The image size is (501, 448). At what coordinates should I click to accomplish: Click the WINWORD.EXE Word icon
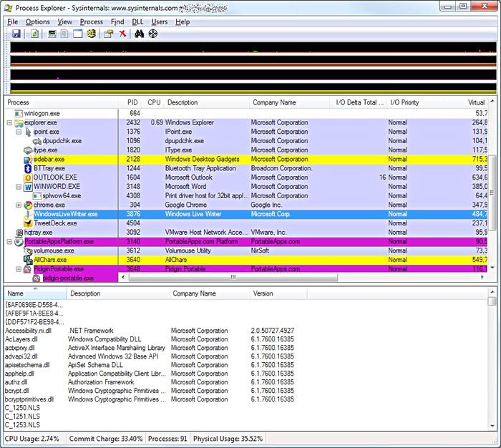click(28, 187)
